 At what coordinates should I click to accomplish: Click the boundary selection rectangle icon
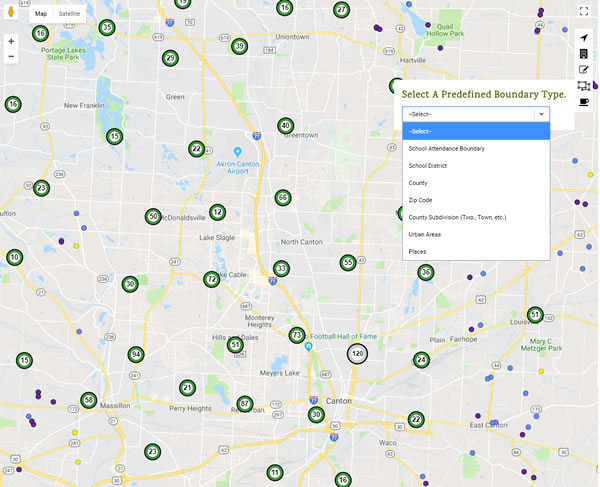584,86
